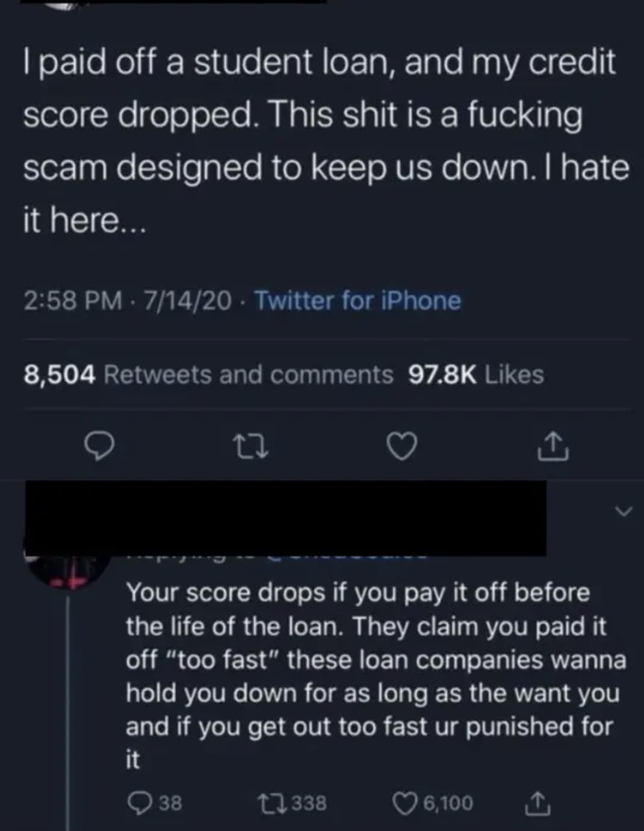Tap the 2:58 PM 7/14/20 timestamp
The width and height of the screenshot is (644, 831).
[x=127, y=300]
